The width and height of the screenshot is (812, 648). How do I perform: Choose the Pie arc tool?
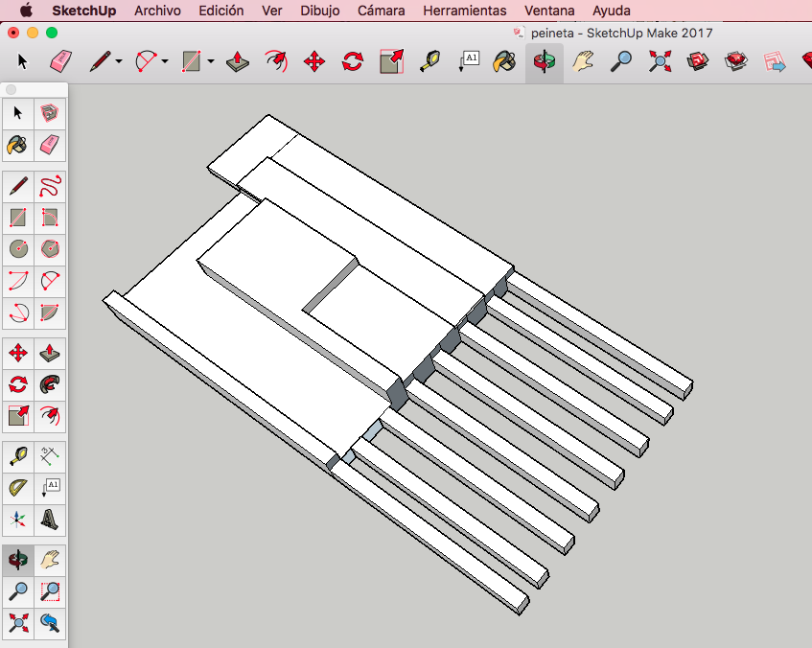pyautogui.click(x=50, y=312)
